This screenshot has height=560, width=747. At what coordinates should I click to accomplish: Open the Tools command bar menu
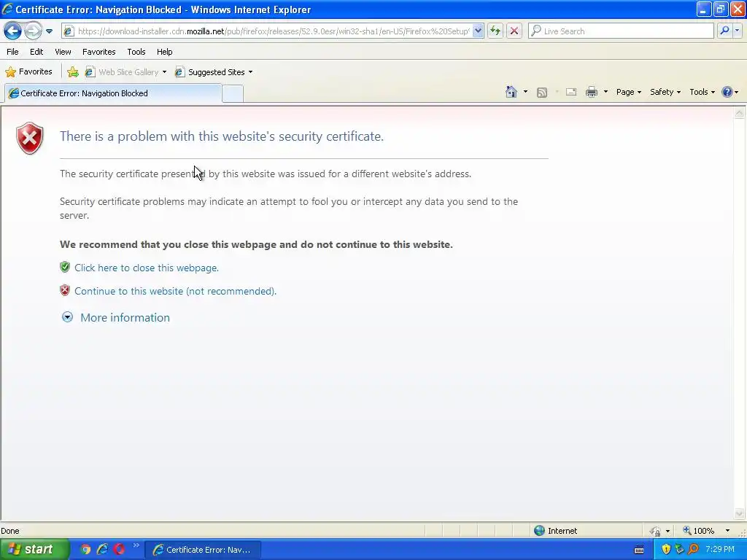coord(703,92)
